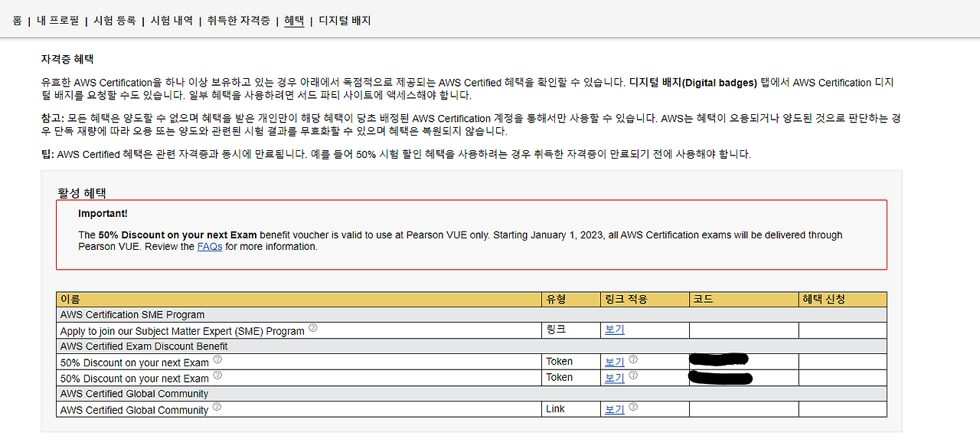This screenshot has height=446, width=980.
Task: Click help icon beside second Token 보기 link
Action: [x=633, y=375]
